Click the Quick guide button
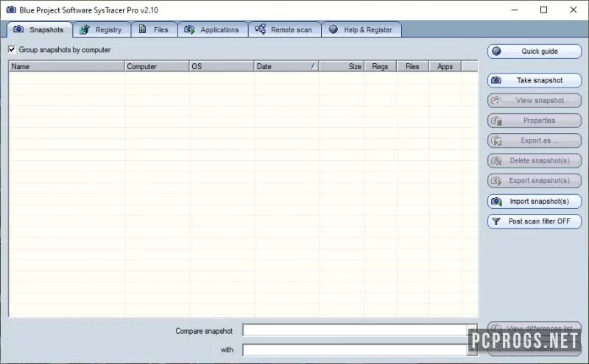589x364 pixels. point(535,51)
